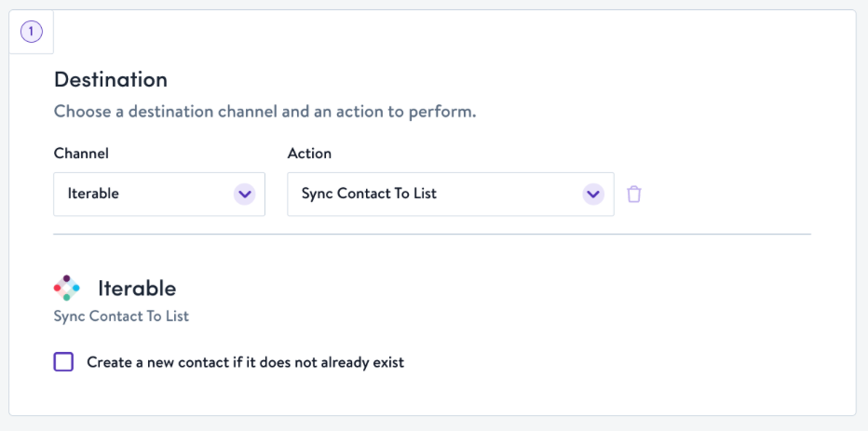Delete the destination with trash icon
This screenshot has height=431, width=868.
click(634, 195)
